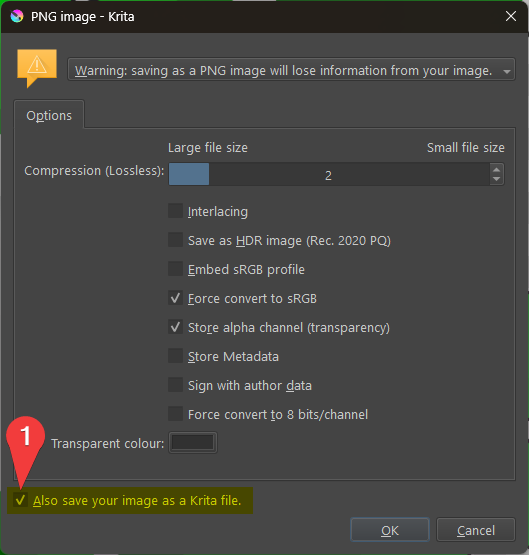Increase compression value with up arrow
529x555 pixels.
[x=496, y=169]
